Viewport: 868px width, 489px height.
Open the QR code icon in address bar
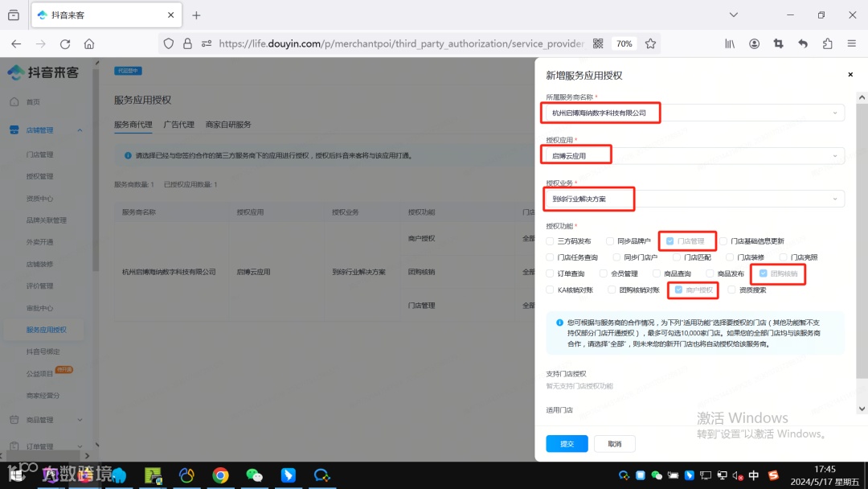coord(598,43)
